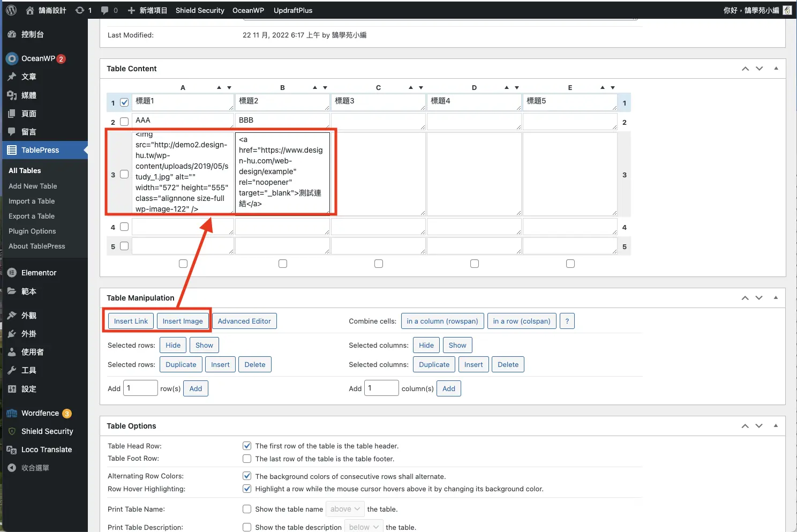Image resolution: width=797 pixels, height=532 pixels.
Task: Combine cells in a column (rowspan)
Action: click(442, 321)
